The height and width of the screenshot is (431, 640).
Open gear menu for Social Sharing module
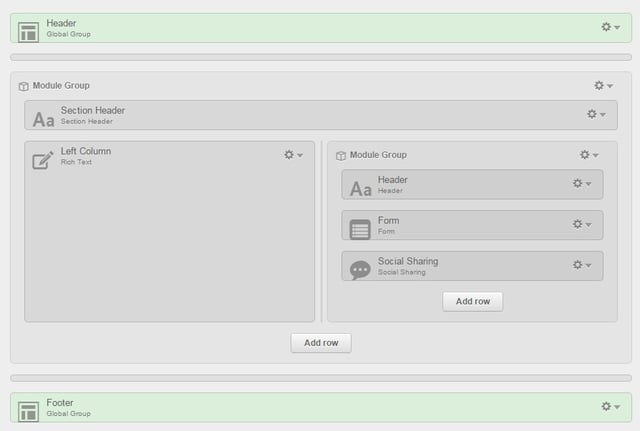click(582, 265)
